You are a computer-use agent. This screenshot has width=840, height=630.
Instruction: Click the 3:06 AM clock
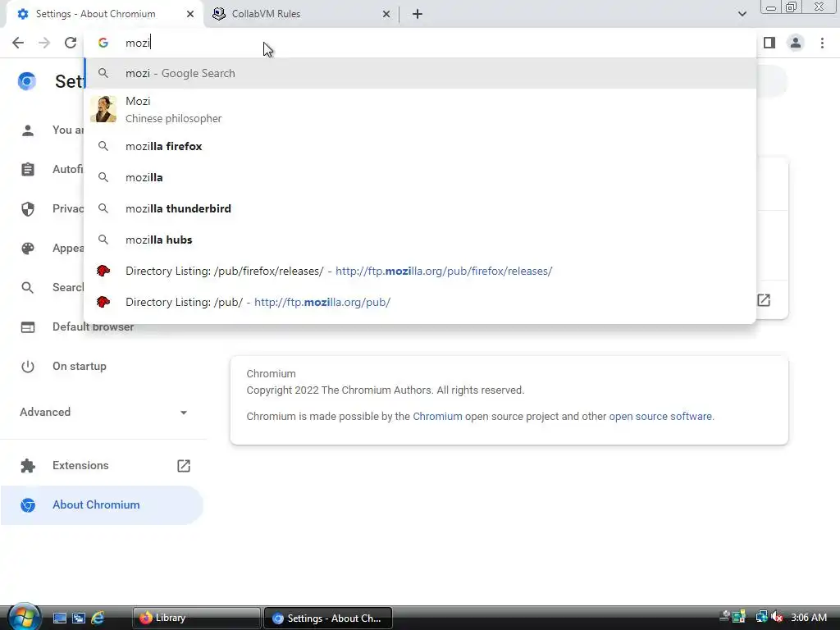pos(808,617)
